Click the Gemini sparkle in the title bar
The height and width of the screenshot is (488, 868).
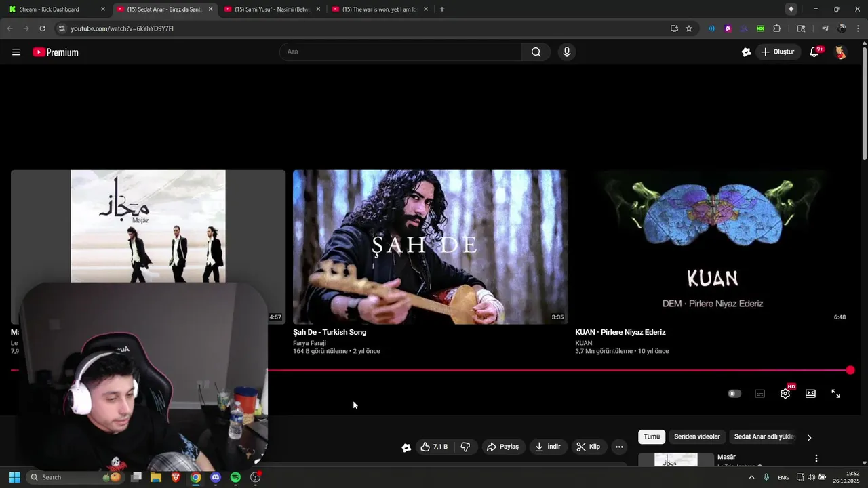pos(791,9)
